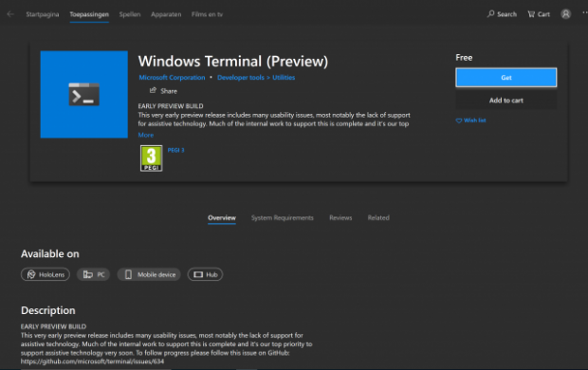Select the Hub device chip
Viewport: 588px width, 370px height.
pyautogui.click(x=205, y=274)
